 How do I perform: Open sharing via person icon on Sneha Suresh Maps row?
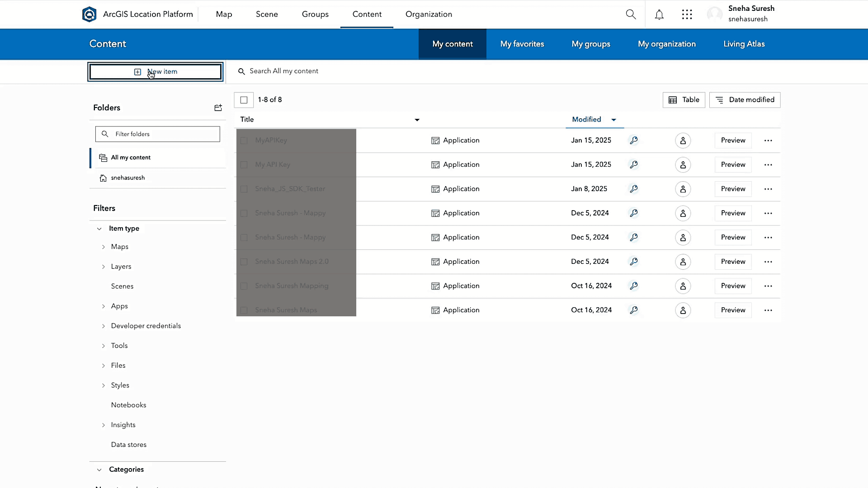coord(683,310)
